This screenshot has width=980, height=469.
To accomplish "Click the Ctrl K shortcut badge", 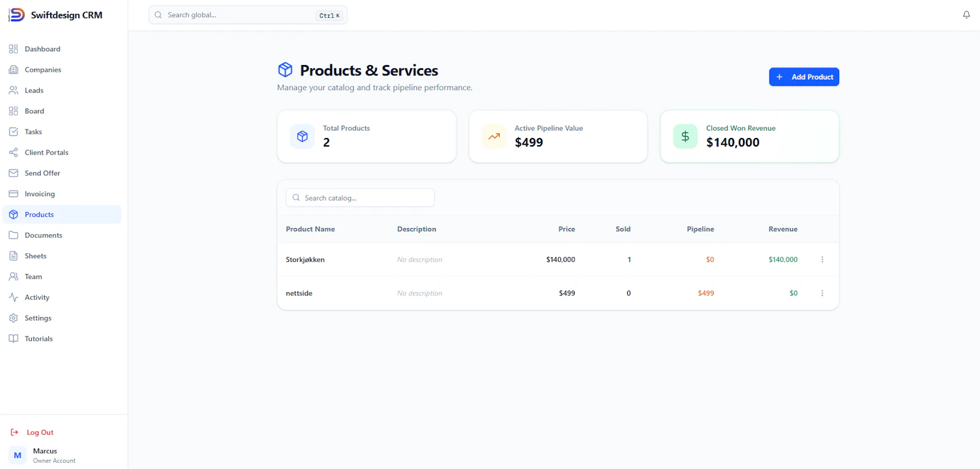I will click(x=330, y=15).
